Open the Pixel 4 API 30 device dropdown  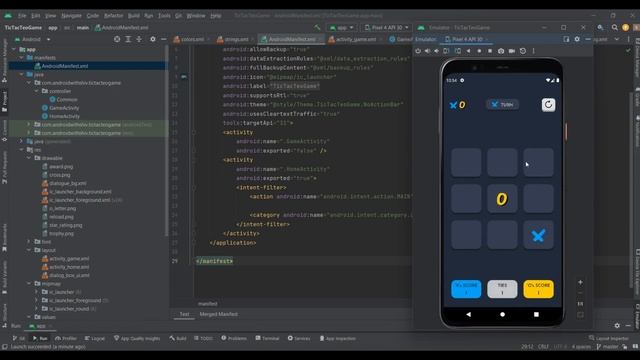click(x=386, y=27)
